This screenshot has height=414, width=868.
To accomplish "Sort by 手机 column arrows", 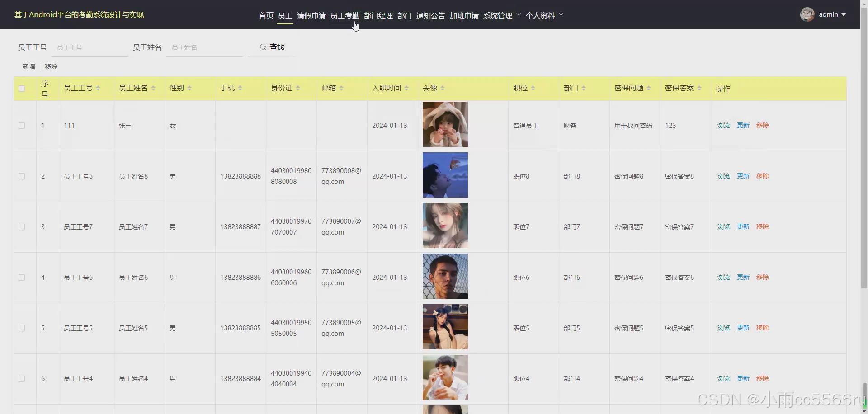I will (240, 88).
